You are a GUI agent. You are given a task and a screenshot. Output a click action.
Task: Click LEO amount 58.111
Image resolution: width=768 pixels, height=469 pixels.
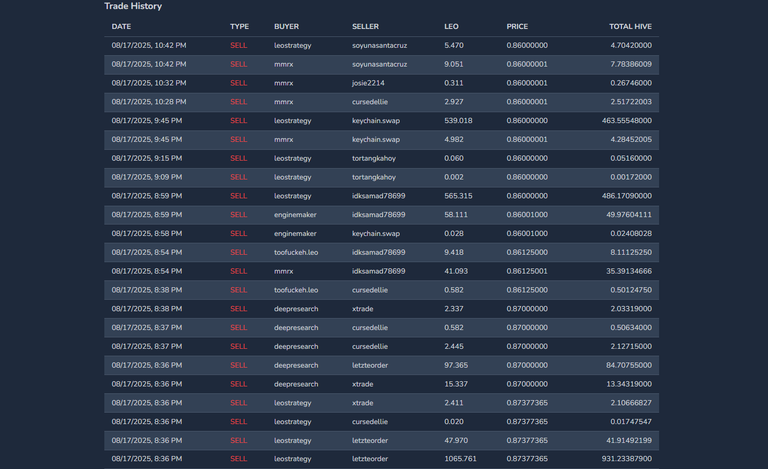click(x=456, y=215)
